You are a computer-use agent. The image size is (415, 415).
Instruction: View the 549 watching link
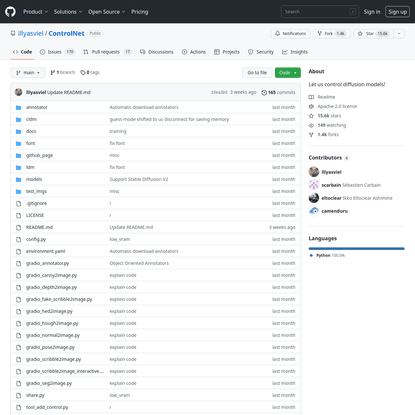click(x=327, y=125)
